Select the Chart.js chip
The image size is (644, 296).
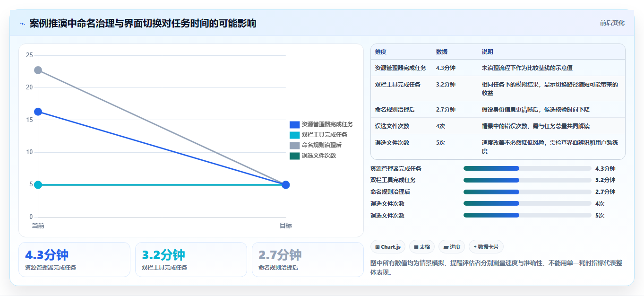click(388, 247)
